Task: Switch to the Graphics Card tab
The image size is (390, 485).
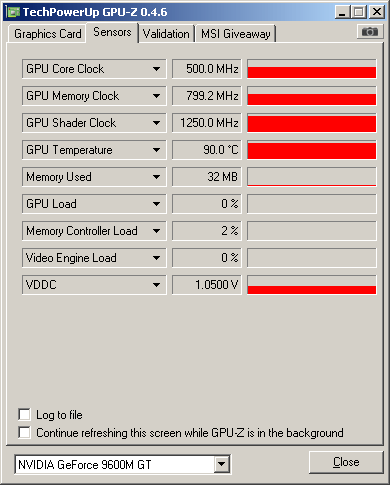Action: pyautogui.click(x=47, y=34)
